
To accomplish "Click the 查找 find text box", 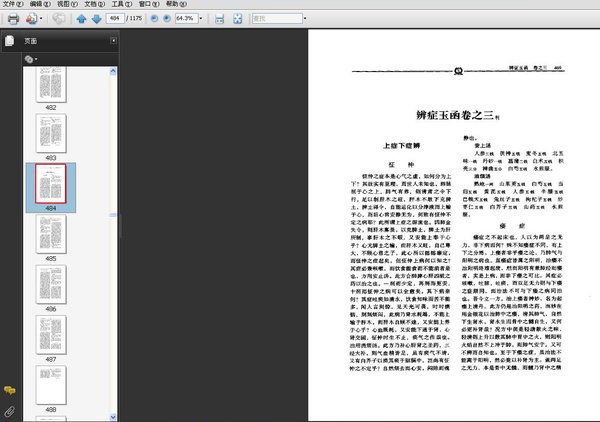I will pos(277,18).
